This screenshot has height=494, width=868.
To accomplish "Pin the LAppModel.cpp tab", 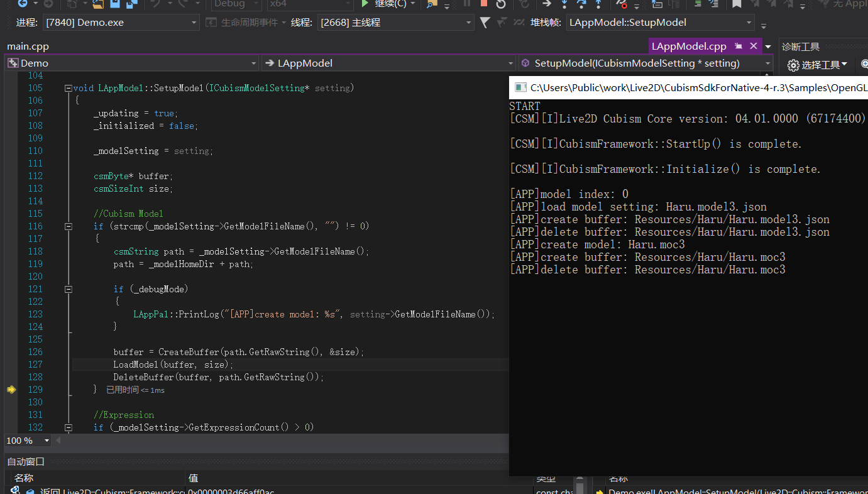I will (739, 47).
